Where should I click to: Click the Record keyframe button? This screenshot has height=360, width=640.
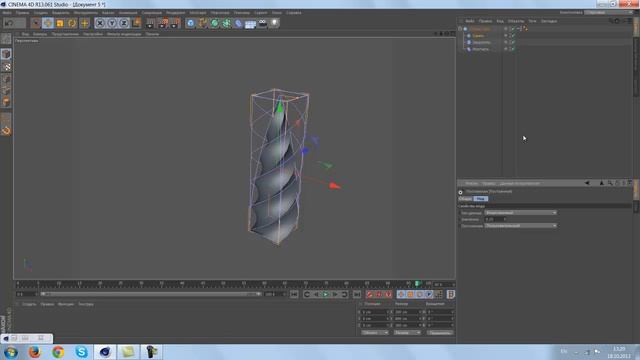370,294
